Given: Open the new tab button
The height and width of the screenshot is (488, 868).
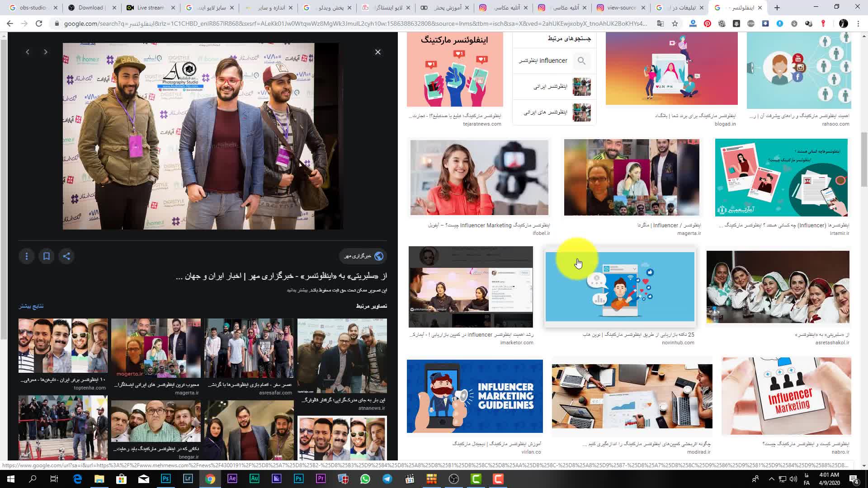Looking at the screenshot, I should [777, 8].
